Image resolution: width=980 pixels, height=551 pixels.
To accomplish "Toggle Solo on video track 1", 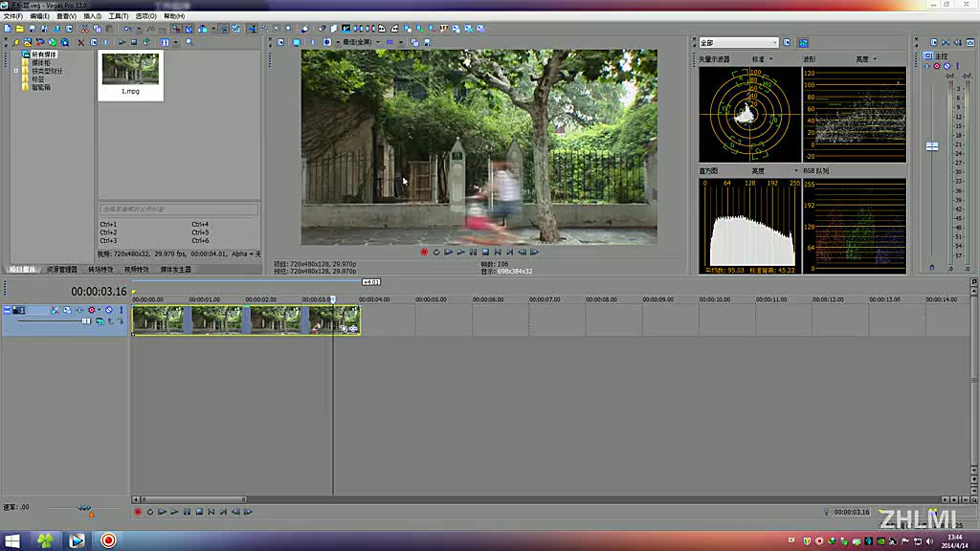I will [x=122, y=310].
